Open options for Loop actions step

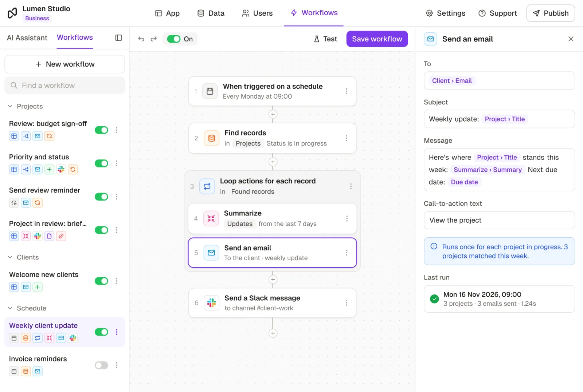[x=351, y=186]
